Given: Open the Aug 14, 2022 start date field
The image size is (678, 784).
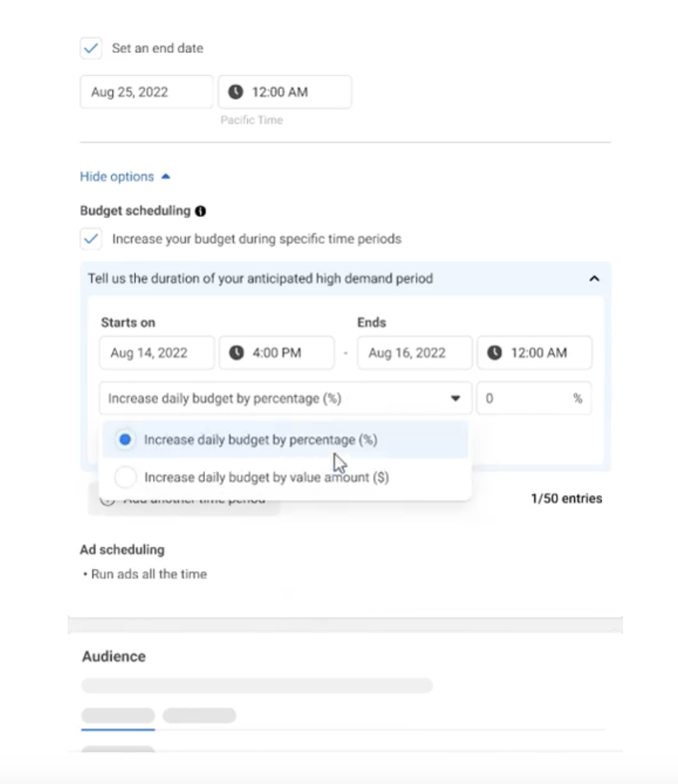Looking at the screenshot, I should point(157,352).
